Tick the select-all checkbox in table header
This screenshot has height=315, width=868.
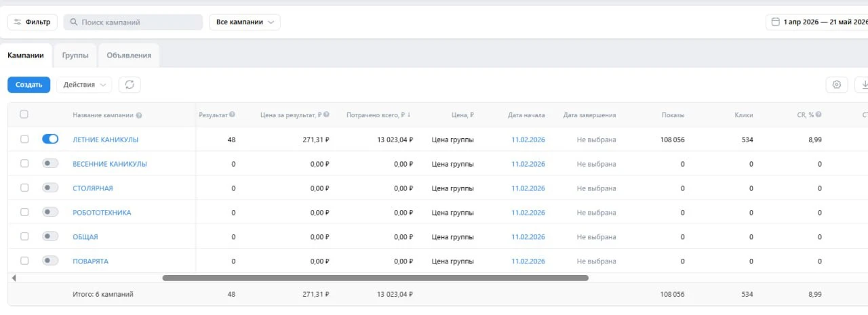click(x=24, y=114)
